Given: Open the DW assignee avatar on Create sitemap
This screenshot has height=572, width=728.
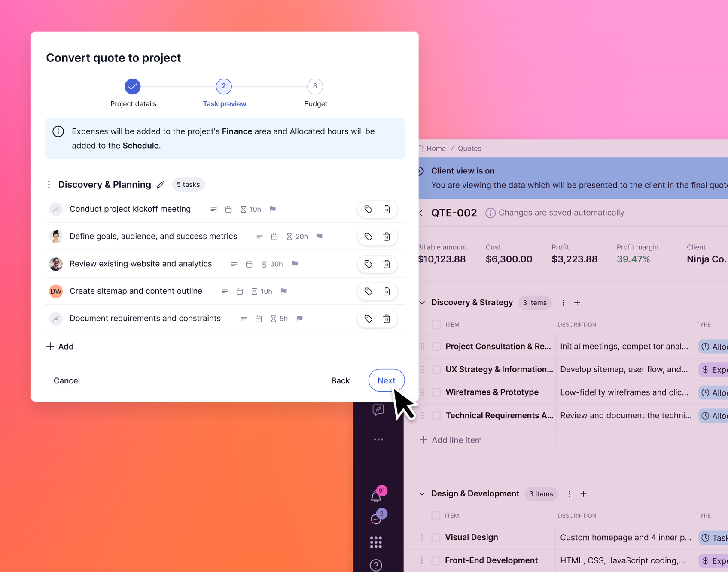Looking at the screenshot, I should click(56, 291).
